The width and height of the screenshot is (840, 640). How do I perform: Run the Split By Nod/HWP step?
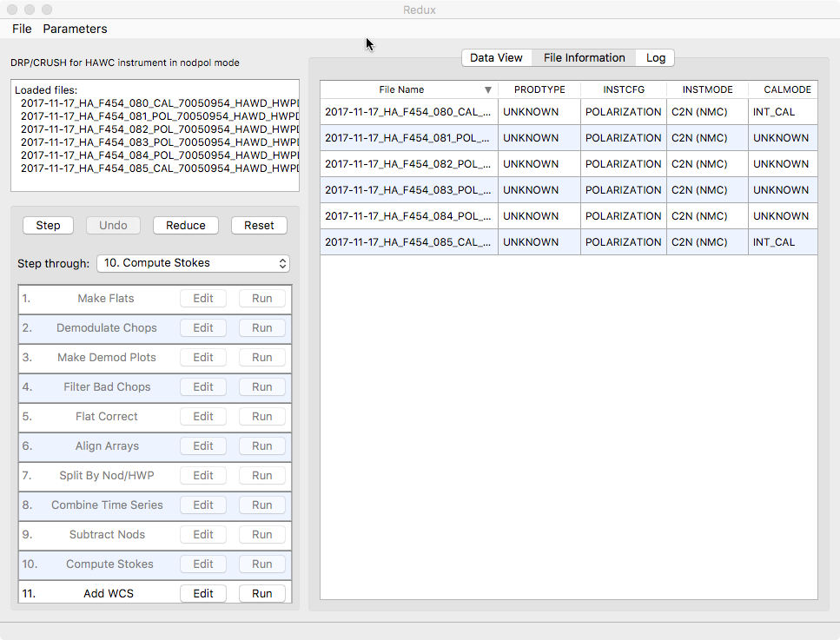point(262,476)
